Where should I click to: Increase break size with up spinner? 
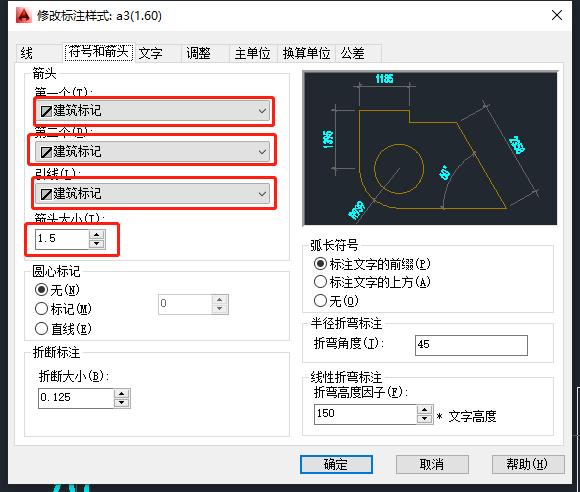[122, 394]
